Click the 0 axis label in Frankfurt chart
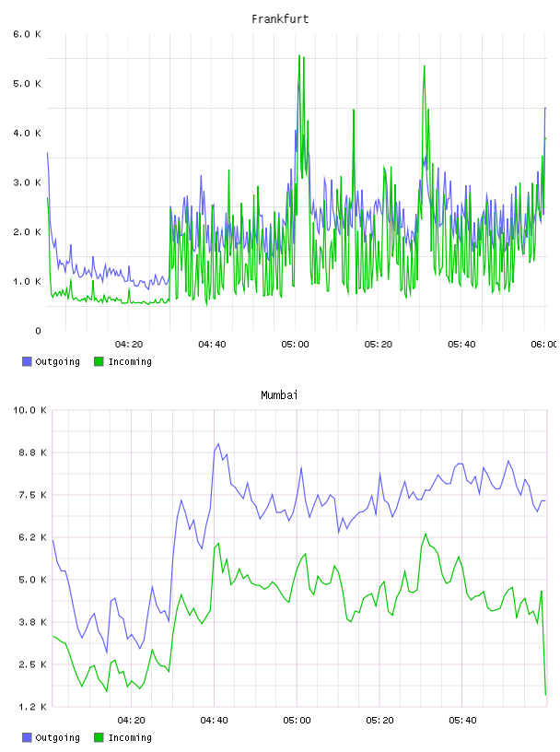Screen dimensions: 560x752 pyautogui.click(x=39, y=331)
